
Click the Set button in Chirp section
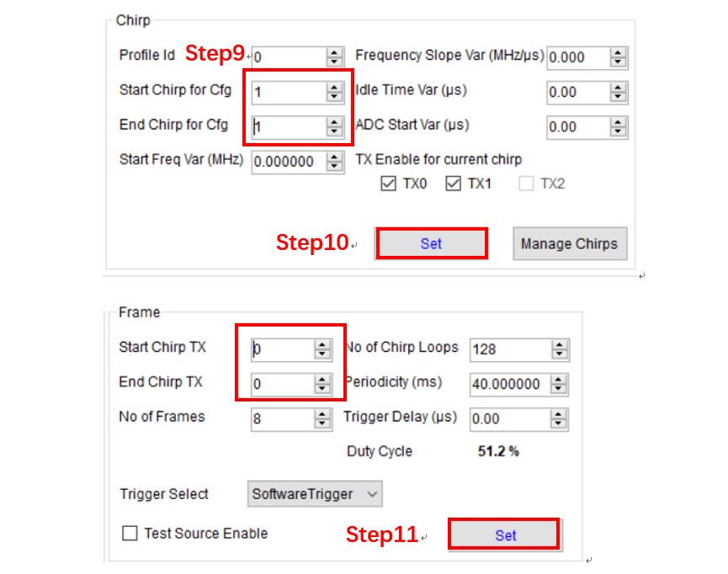(x=431, y=243)
